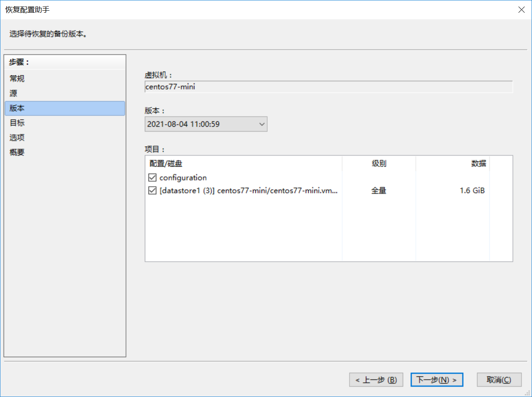Click the dropdown arrow beside 2021-08-04 11:00:59
The height and width of the screenshot is (397, 532).
coord(262,124)
